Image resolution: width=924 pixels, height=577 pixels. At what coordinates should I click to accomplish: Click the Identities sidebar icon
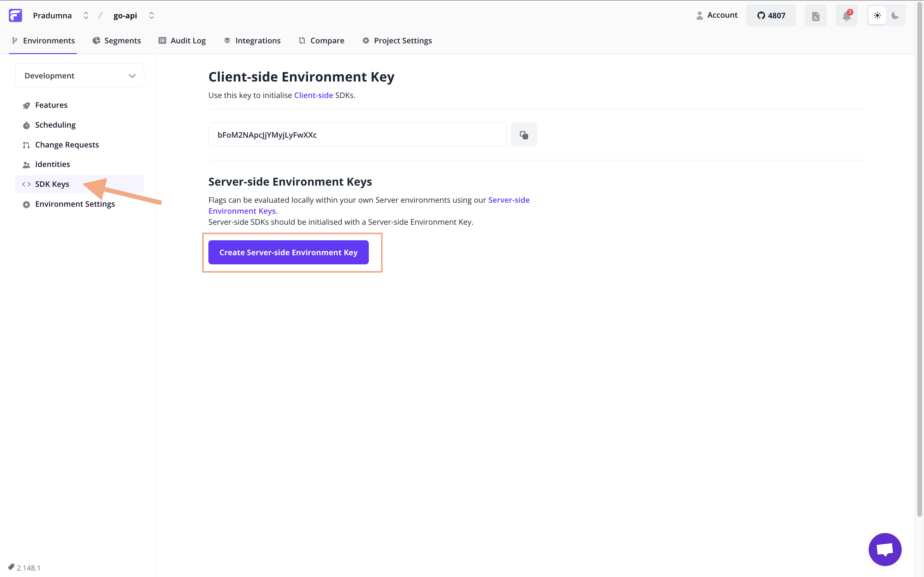tap(26, 164)
